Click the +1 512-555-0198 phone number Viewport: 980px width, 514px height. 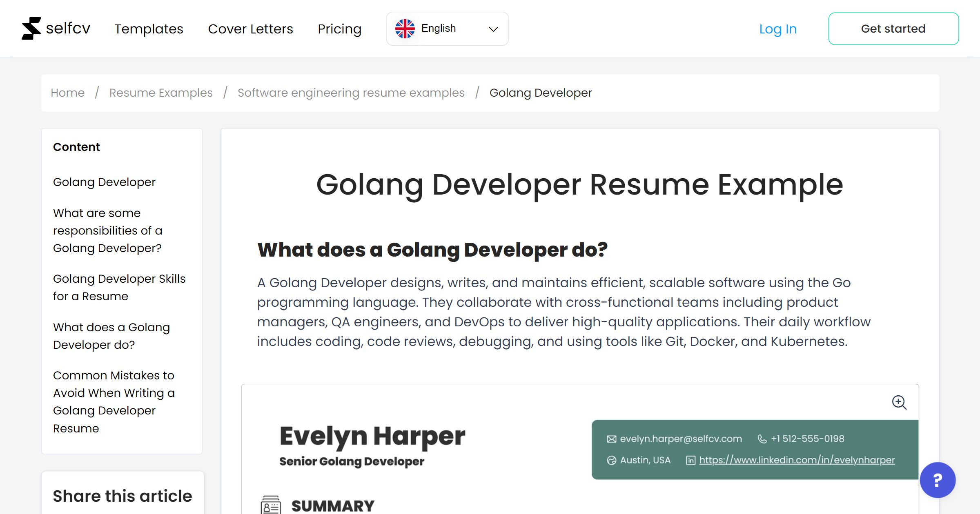pos(807,439)
